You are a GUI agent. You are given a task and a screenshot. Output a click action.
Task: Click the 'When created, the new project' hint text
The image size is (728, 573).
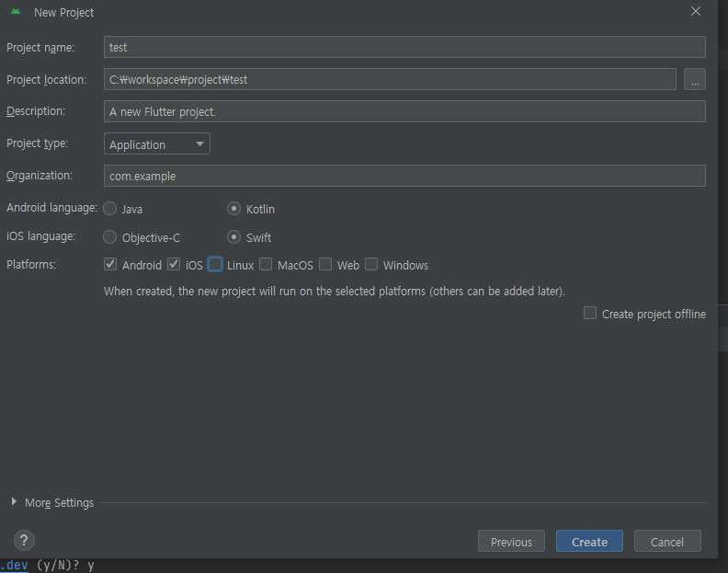[x=335, y=292]
